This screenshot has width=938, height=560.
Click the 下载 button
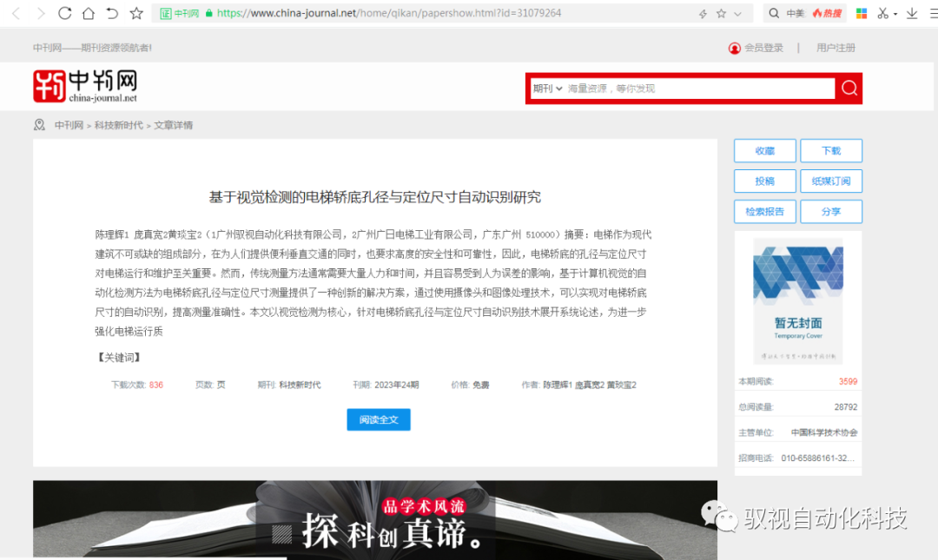[831, 150]
